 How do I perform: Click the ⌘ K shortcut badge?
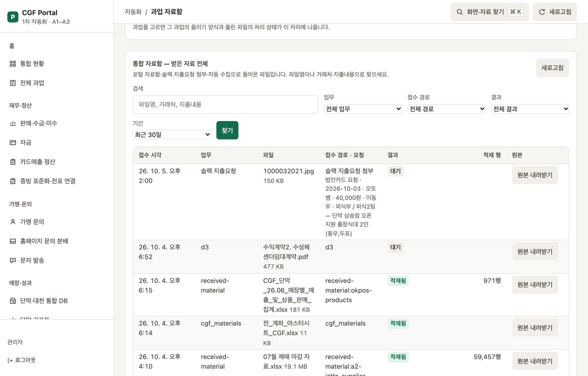click(516, 12)
